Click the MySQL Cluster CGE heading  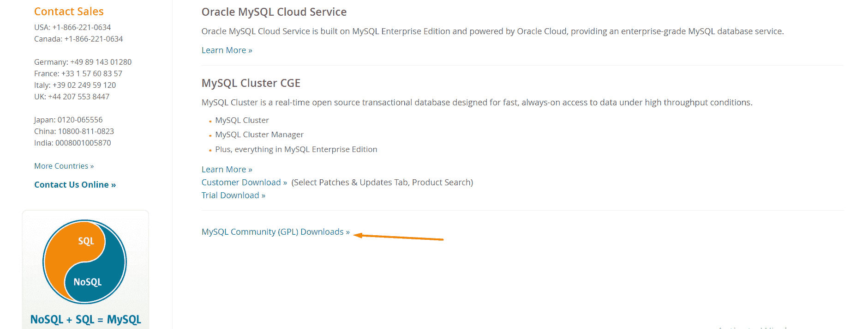[x=251, y=83]
